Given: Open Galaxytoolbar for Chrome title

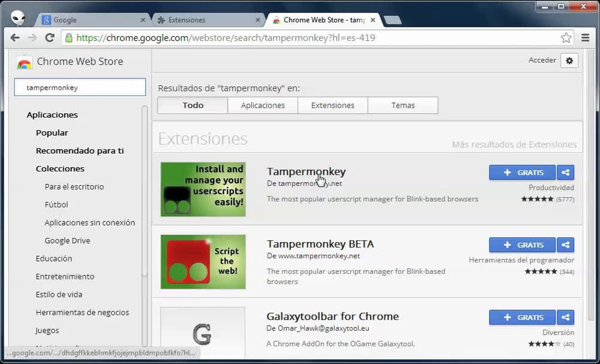Looking at the screenshot, I should [333, 316].
